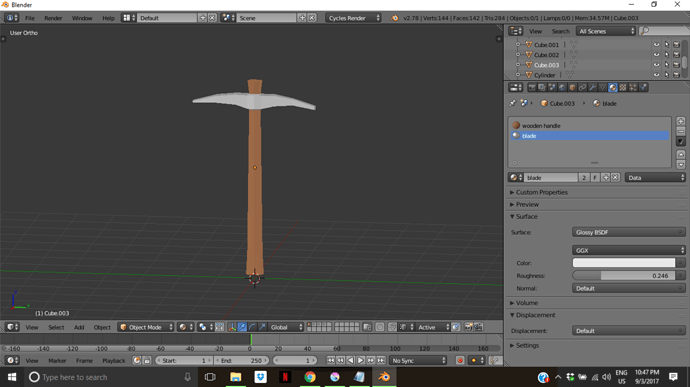Open the Glossy BSDF surface shader dropdown
The width and height of the screenshot is (690, 387).
pyautogui.click(x=628, y=232)
